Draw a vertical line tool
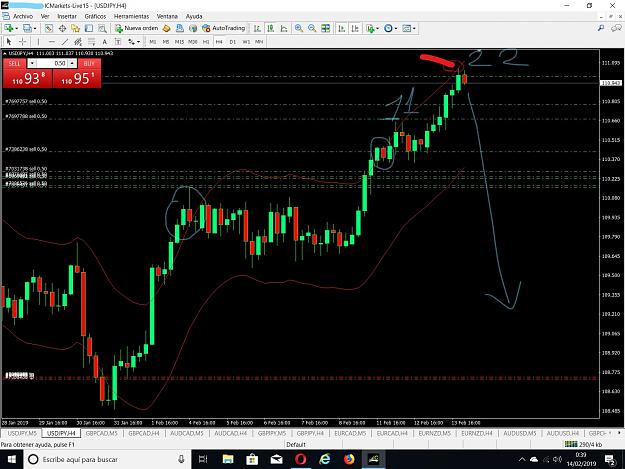 pos(38,41)
